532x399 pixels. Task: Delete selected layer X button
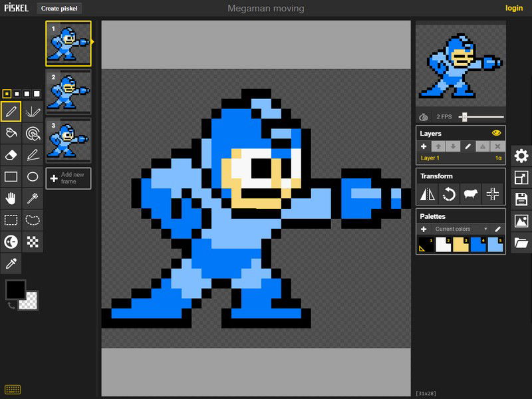click(497, 146)
